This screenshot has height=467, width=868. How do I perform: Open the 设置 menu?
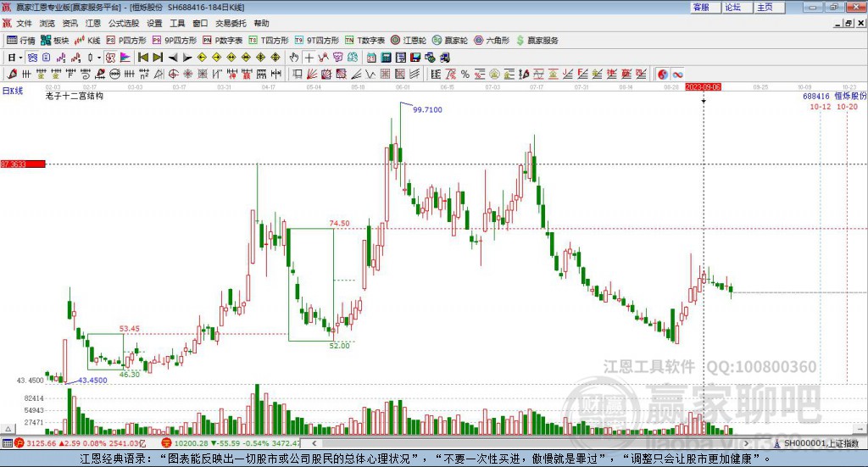pyautogui.click(x=154, y=23)
